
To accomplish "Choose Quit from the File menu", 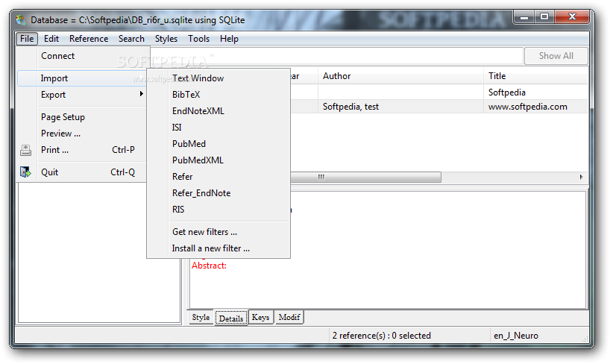I will point(82,172).
